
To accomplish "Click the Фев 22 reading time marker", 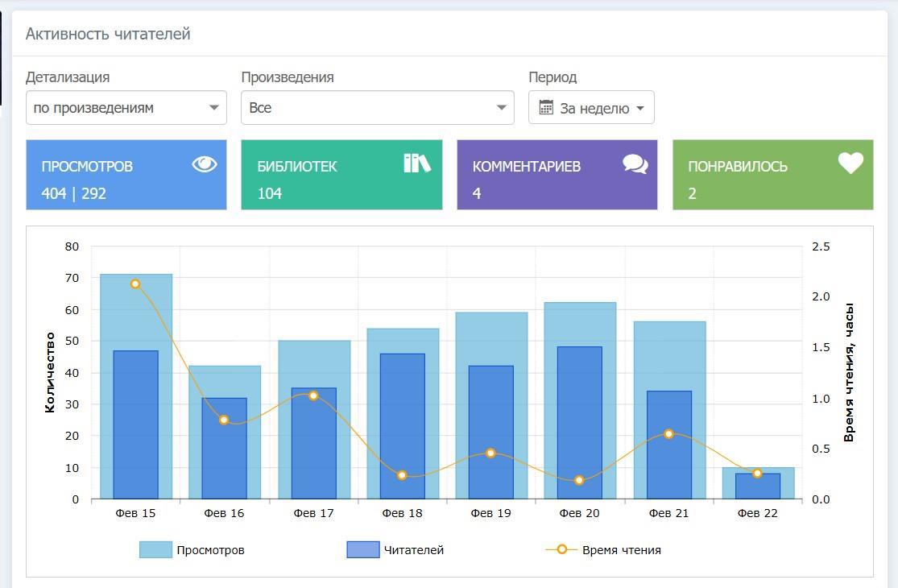I will [x=757, y=474].
